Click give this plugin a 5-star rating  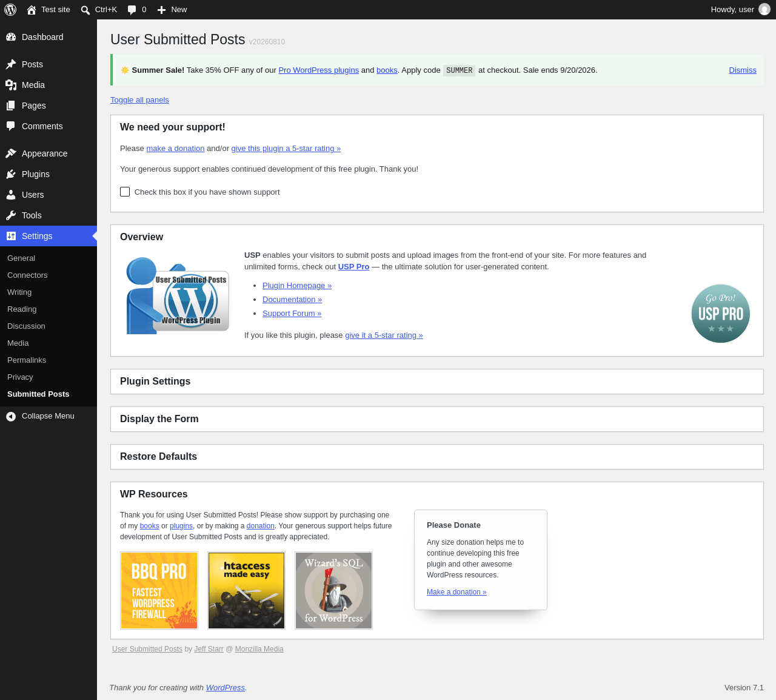coord(286,149)
